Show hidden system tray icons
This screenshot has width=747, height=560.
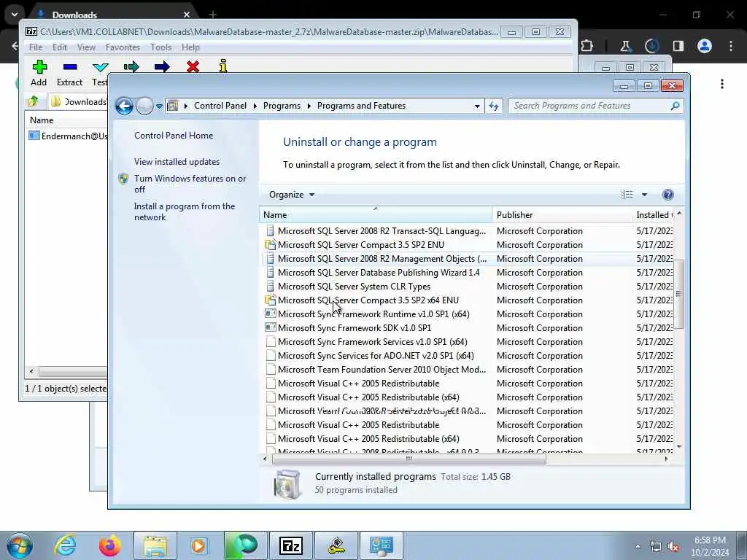coord(638,547)
